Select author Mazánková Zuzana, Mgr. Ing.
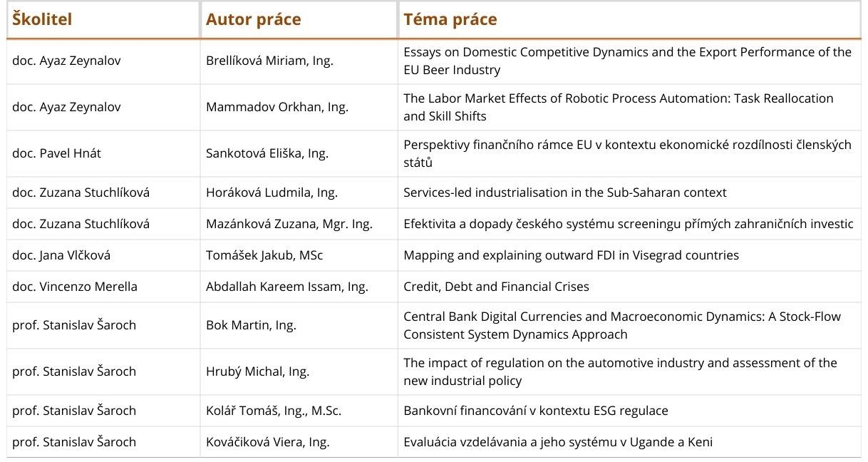This screenshot has width=868, height=462. (x=289, y=224)
